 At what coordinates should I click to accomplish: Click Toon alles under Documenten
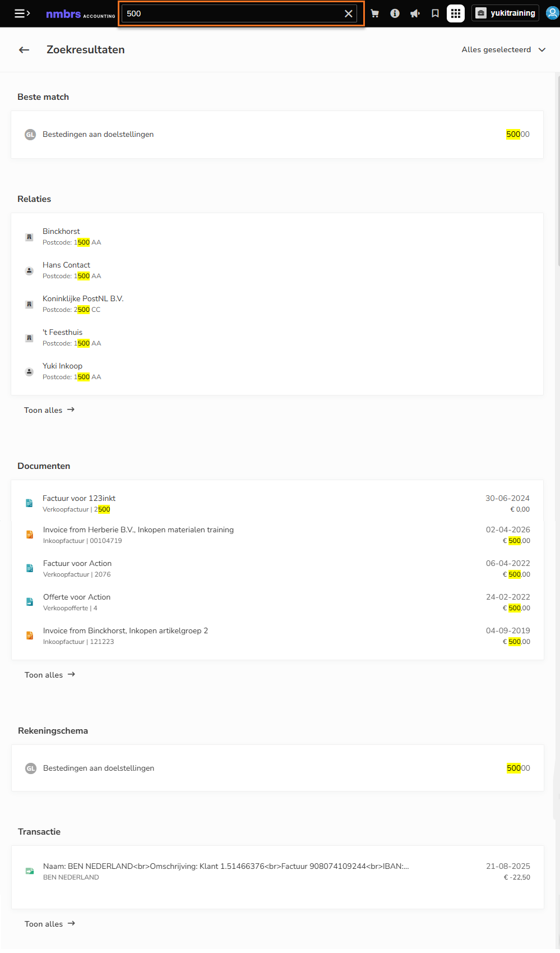(x=50, y=675)
